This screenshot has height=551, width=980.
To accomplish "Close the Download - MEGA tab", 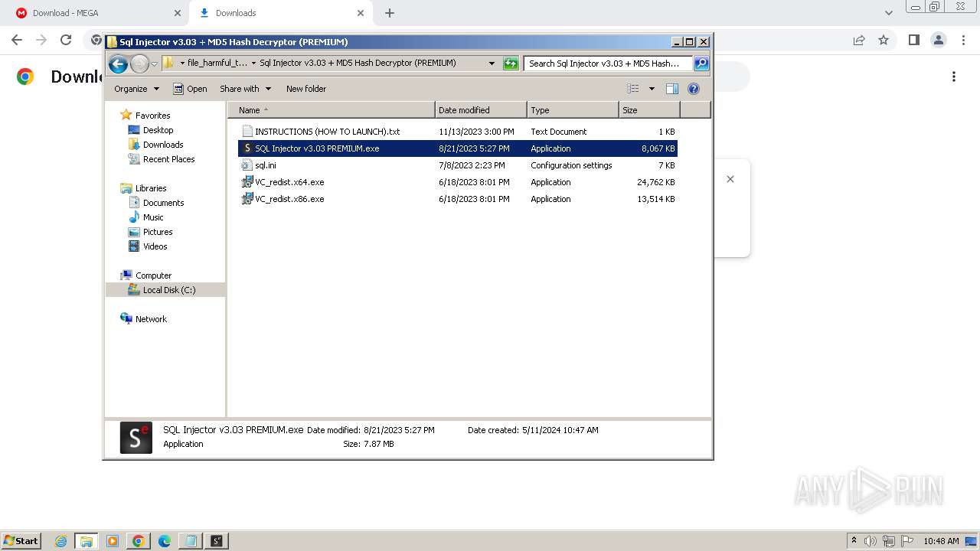I will point(178,13).
